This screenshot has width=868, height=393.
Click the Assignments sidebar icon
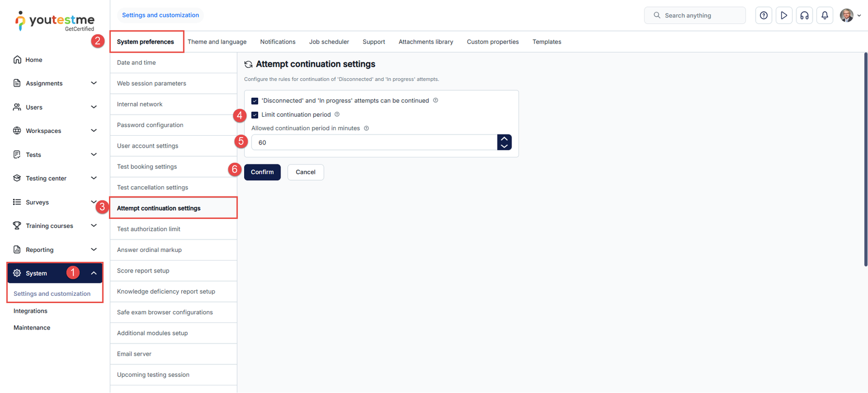[17, 83]
